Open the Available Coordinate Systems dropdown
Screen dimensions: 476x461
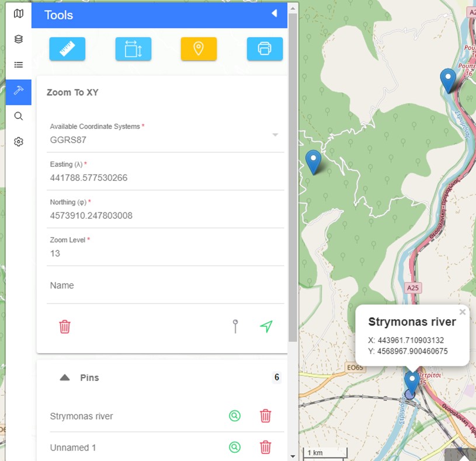(x=164, y=140)
